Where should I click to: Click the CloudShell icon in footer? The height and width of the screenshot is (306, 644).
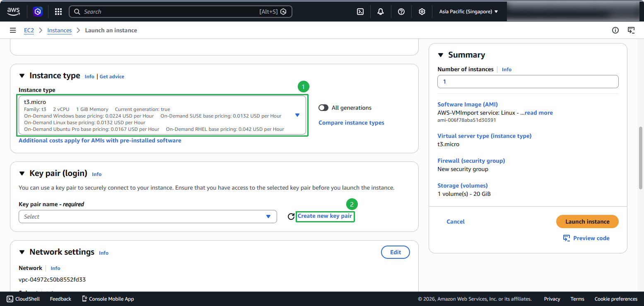[x=10, y=299]
